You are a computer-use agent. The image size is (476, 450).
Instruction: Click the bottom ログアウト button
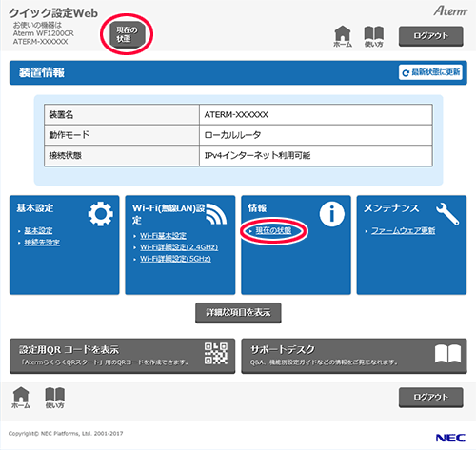click(430, 397)
